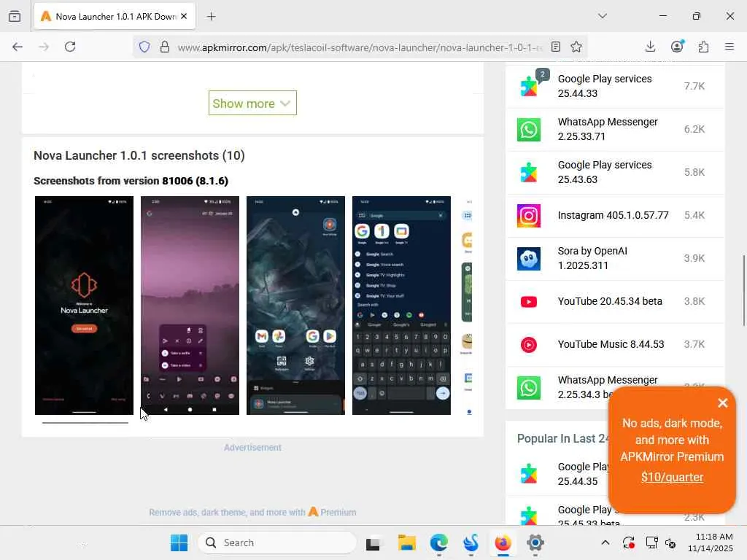
Task: Go forward one page
Action: point(44,47)
